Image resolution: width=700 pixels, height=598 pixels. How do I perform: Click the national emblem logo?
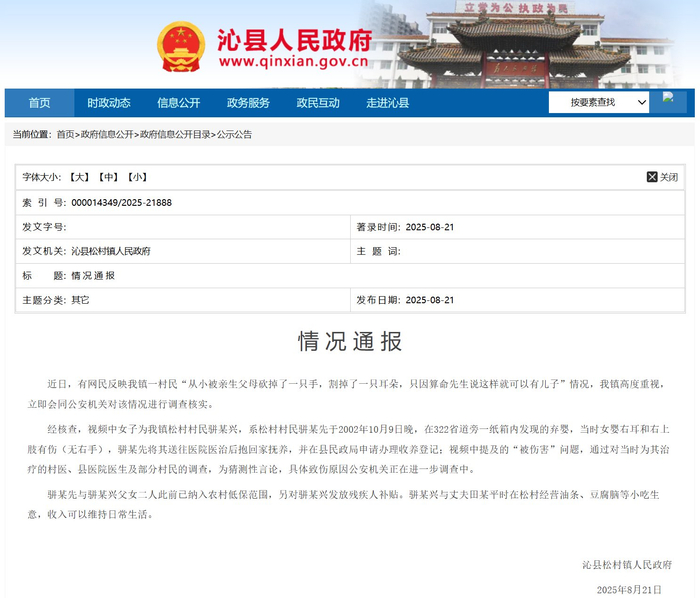point(181,47)
